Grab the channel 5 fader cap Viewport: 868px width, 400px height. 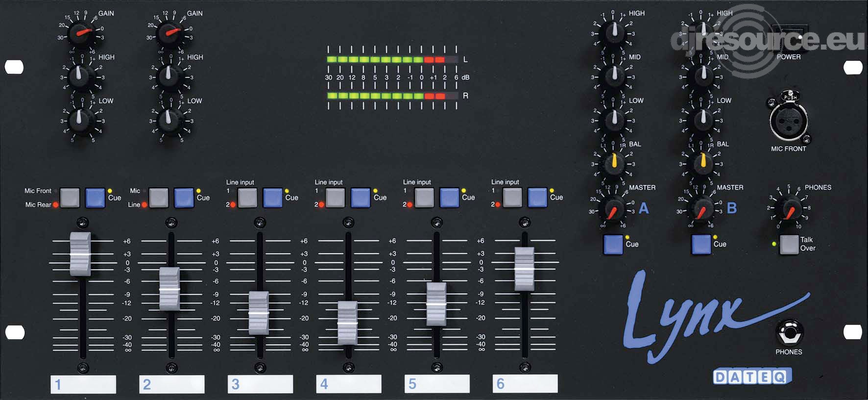point(436,304)
